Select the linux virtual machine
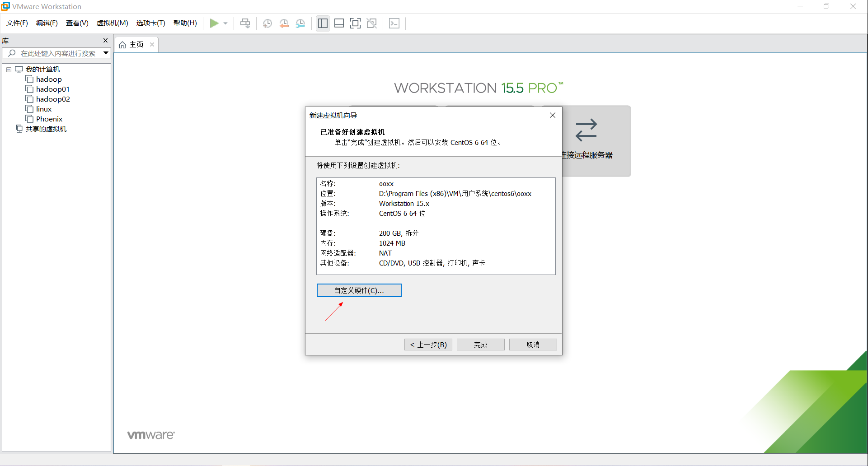The image size is (868, 466). (x=44, y=109)
